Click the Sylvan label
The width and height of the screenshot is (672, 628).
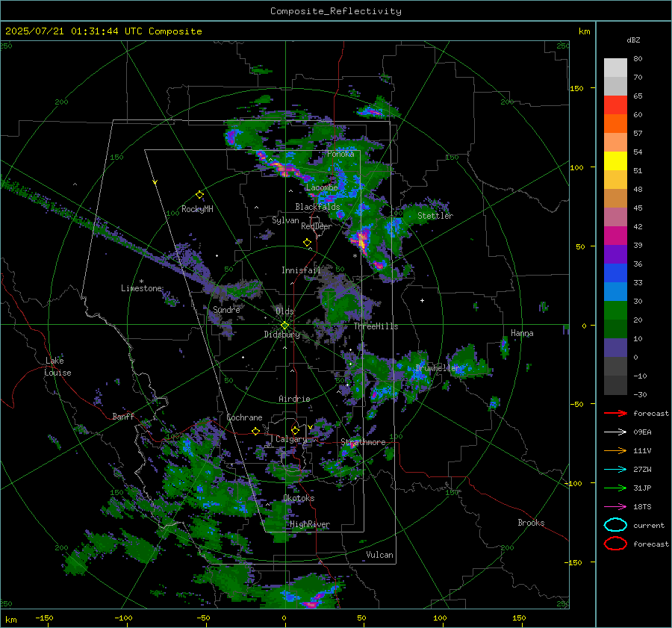285,220
